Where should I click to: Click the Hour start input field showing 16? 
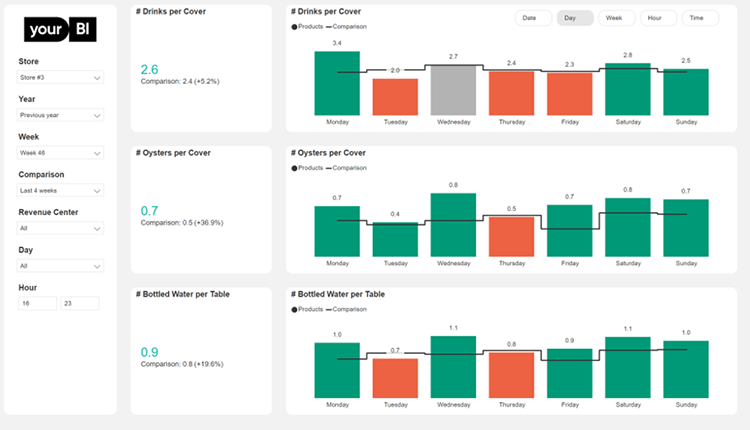point(37,303)
